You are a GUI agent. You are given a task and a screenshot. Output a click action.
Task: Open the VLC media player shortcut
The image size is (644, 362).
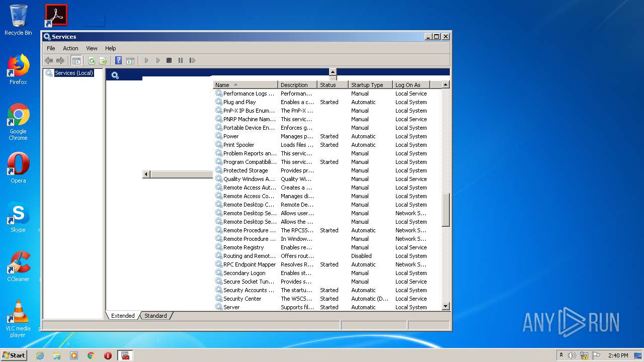(18, 319)
